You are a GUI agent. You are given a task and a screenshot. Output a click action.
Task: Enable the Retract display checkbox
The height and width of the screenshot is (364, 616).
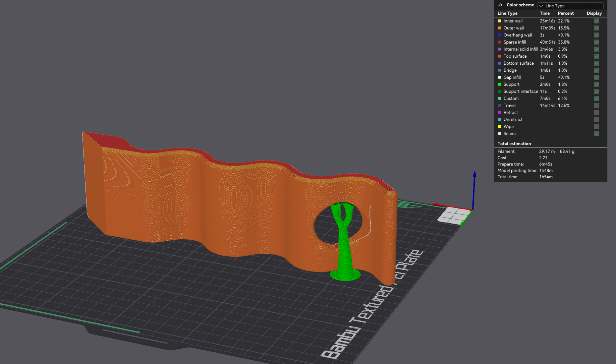click(x=597, y=112)
